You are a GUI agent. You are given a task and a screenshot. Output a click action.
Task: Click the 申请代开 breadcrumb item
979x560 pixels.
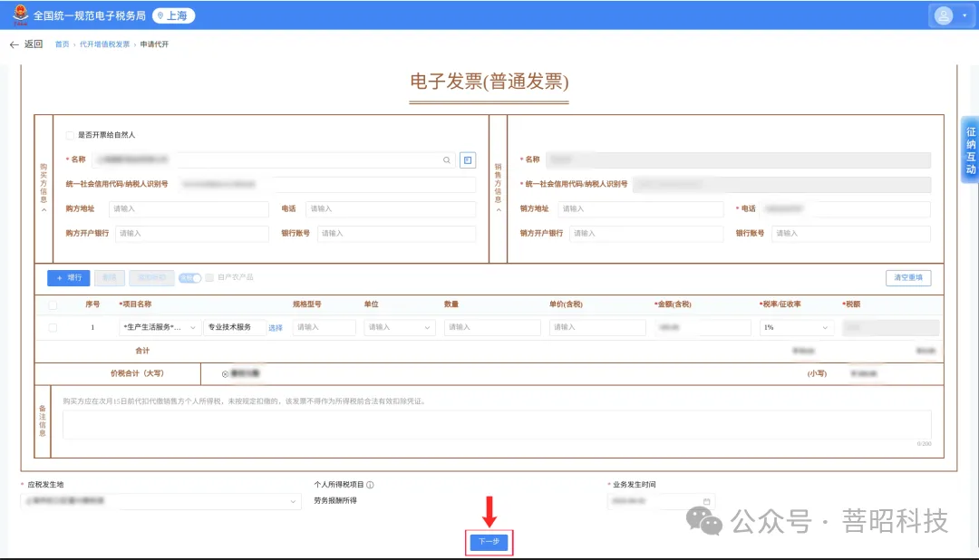tap(154, 44)
